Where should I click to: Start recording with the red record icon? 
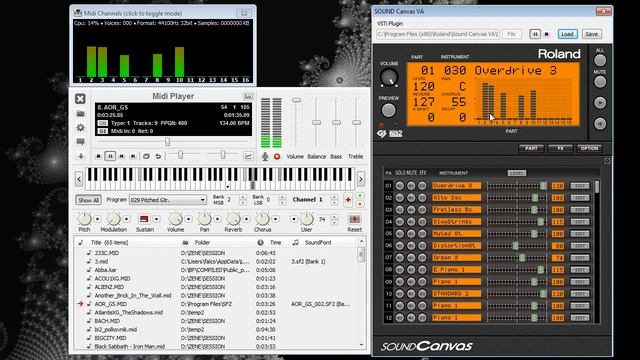point(277,156)
